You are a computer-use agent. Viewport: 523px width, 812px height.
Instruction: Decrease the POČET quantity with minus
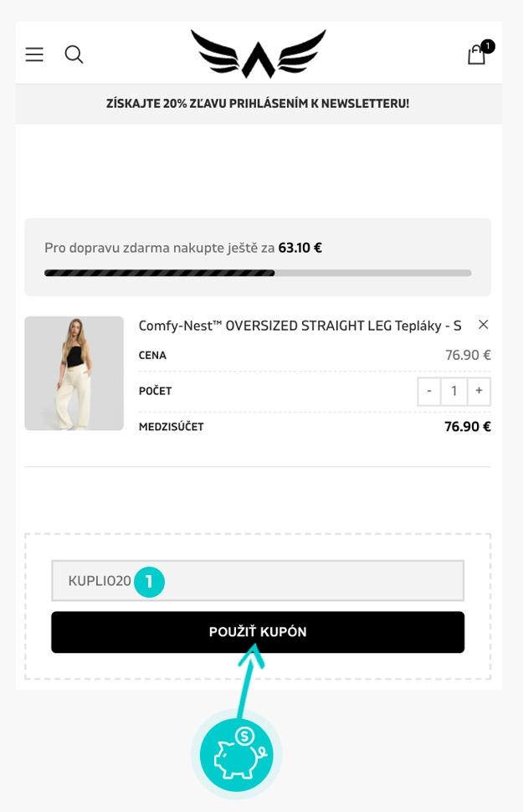pyautogui.click(x=429, y=391)
